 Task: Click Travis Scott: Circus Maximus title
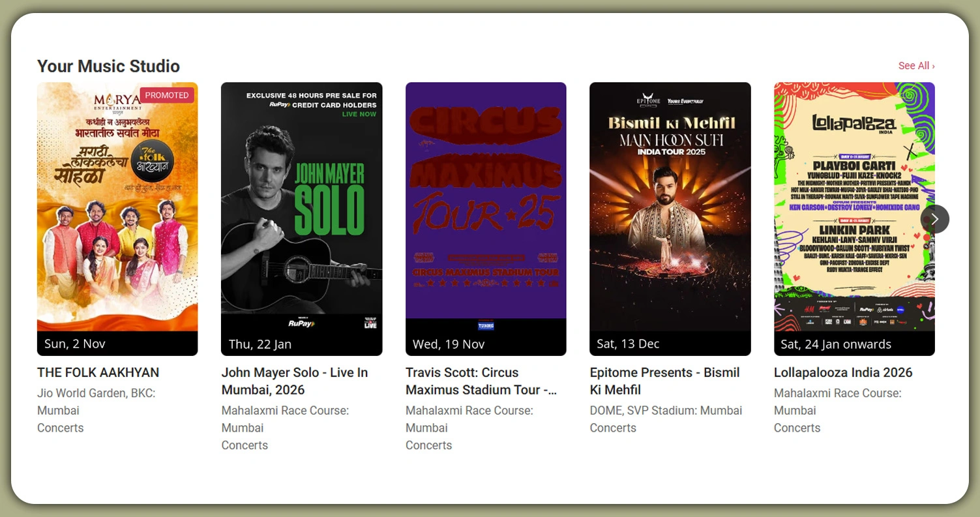pyautogui.click(x=481, y=381)
